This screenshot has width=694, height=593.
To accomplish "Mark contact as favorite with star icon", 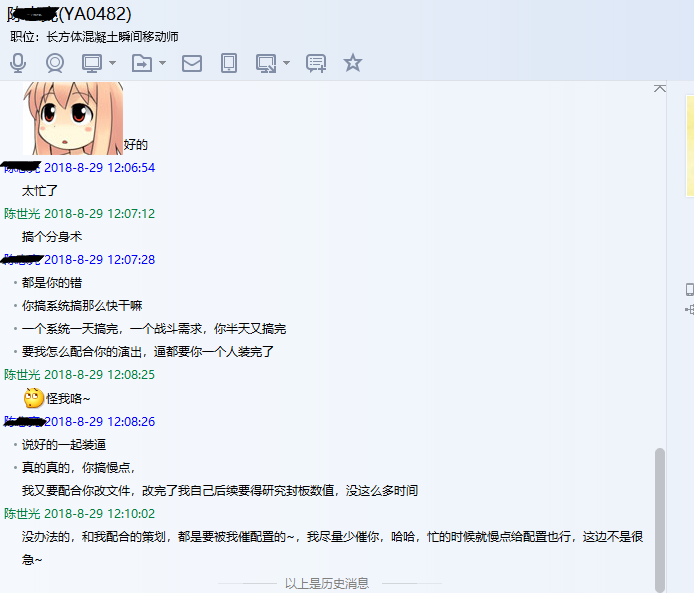I will 353,62.
